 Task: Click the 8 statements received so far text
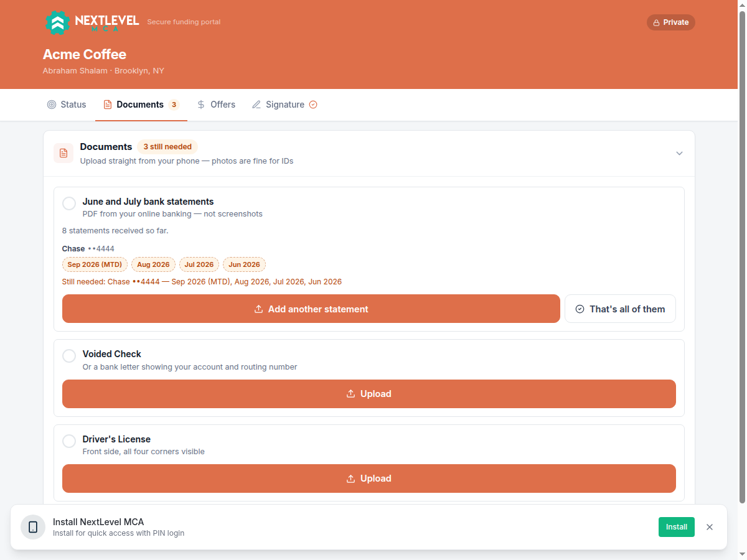pos(115,231)
